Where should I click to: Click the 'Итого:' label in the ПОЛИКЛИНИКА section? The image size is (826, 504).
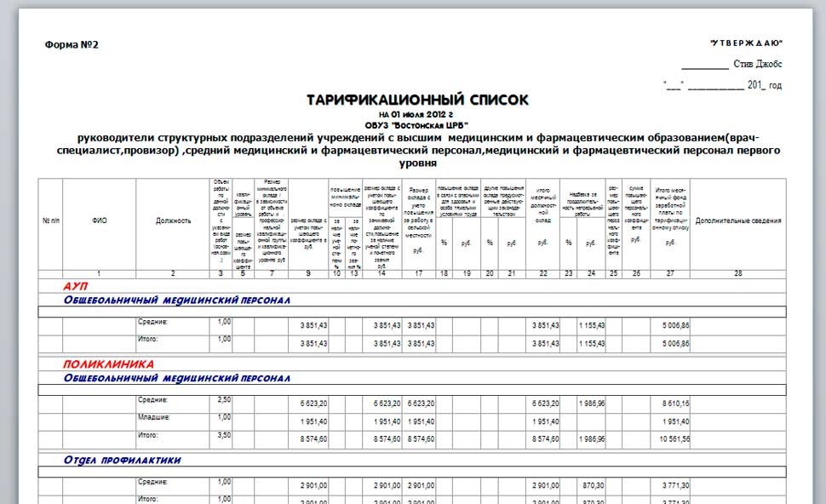[x=148, y=435]
